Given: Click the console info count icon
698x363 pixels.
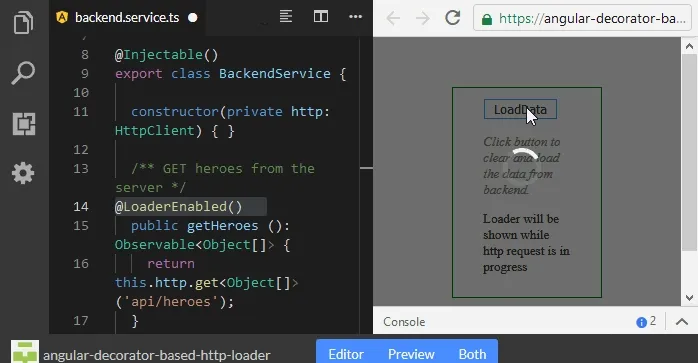Looking at the screenshot, I should [x=641, y=322].
